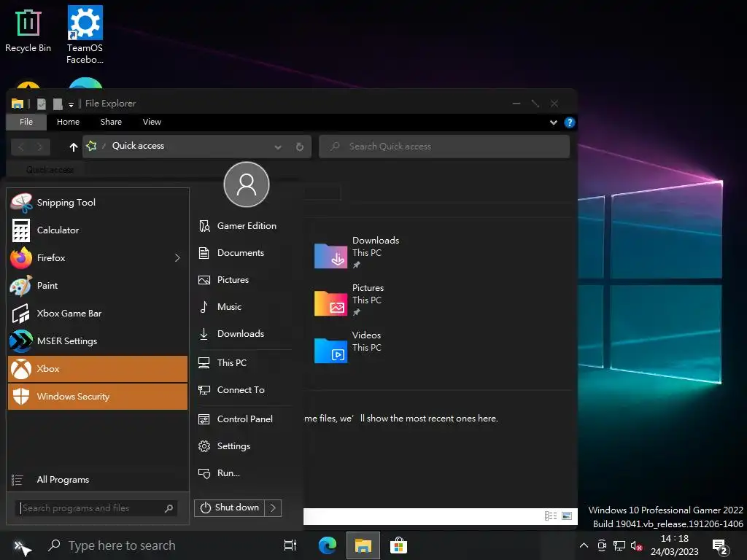
Task: Open Task View on the taskbar
Action: click(x=290, y=545)
